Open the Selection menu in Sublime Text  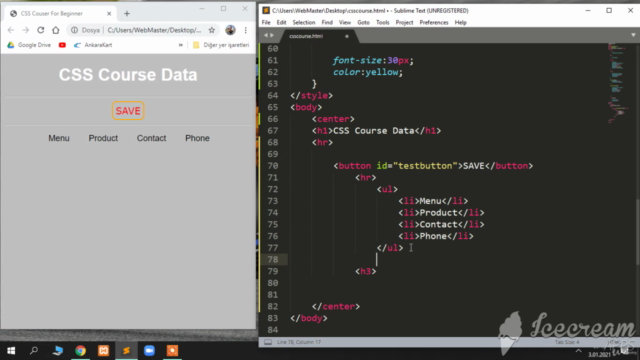pyautogui.click(x=304, y=22)
